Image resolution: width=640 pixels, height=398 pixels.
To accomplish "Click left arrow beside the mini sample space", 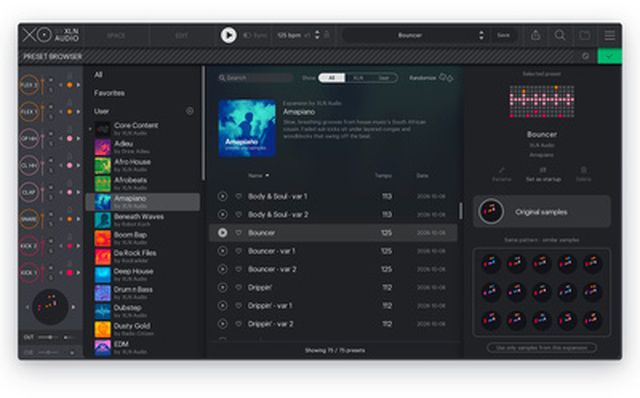I will (x=27, y=307).
